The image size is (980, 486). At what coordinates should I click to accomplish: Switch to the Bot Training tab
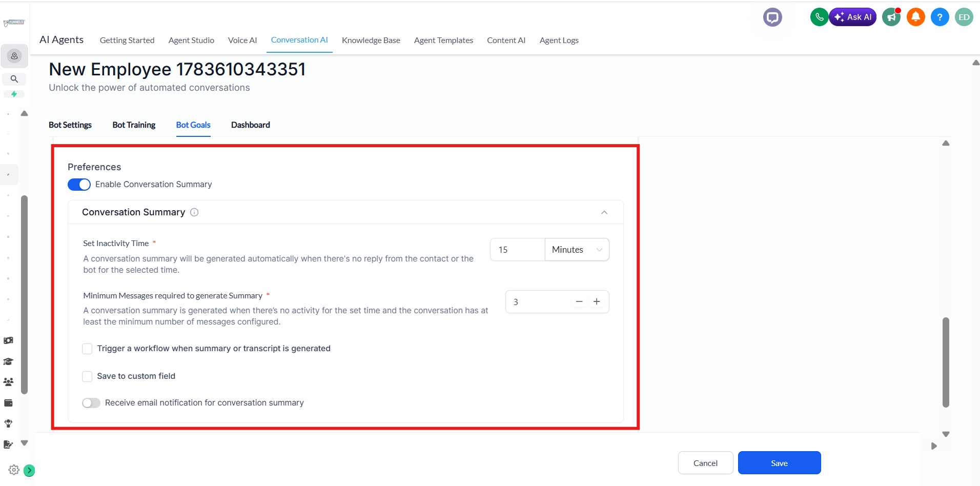pyautogui.click(x=134, y=125)
